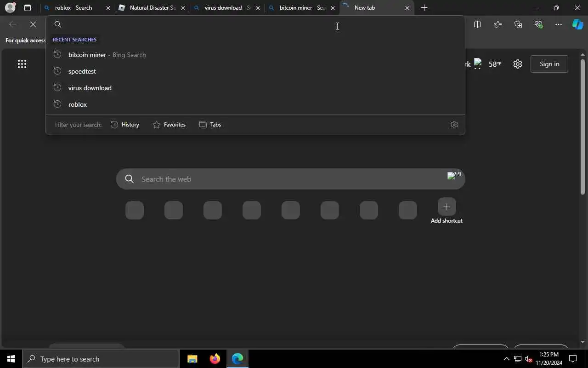The width and height of the screenshot is (588, 368).
Task: Open Settings and more ellipsis menu
Action: coord(559,24)
